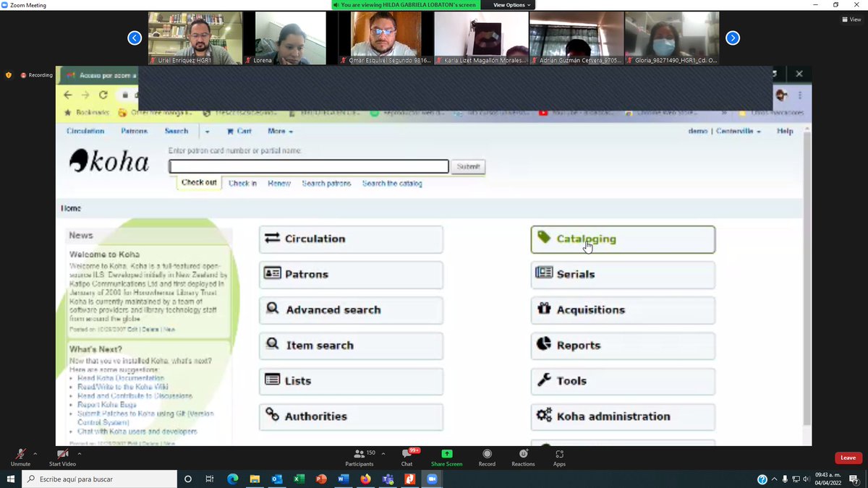Open Excel from the taskbar

coord(299,479)
